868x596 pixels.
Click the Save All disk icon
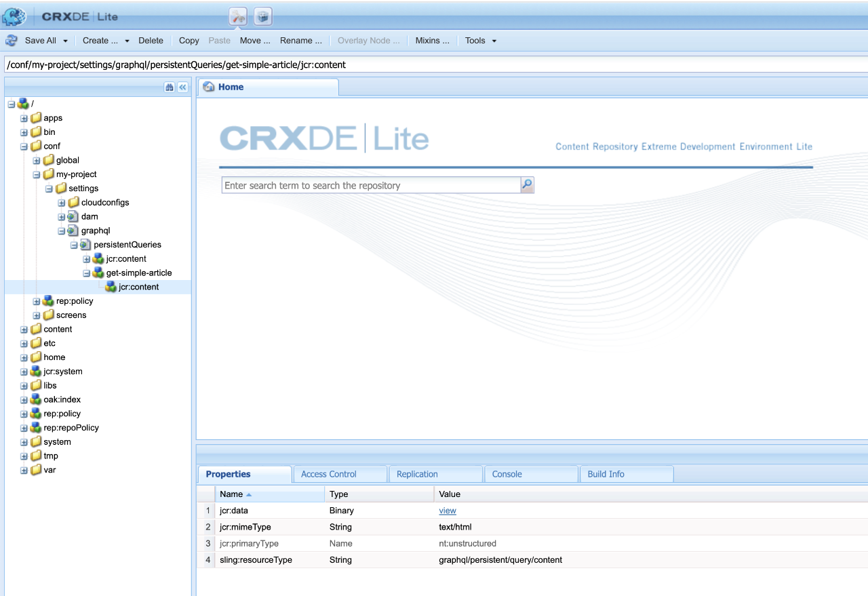click(12, 41)
